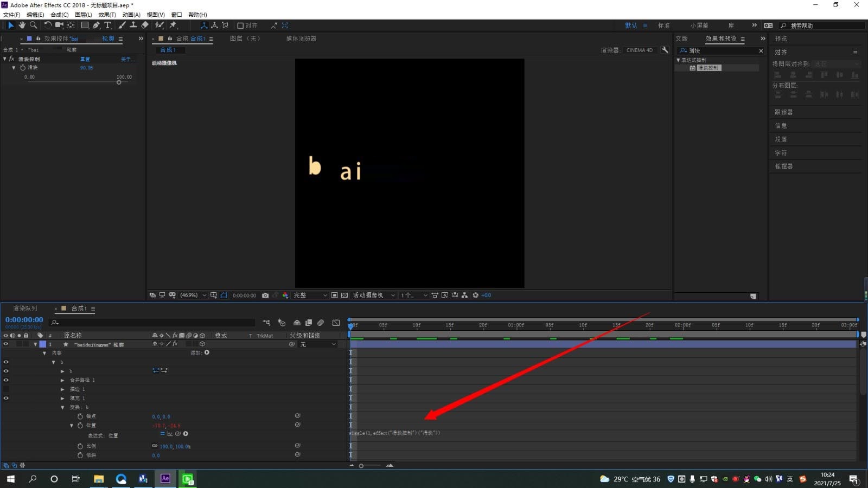
Task: Select the Roto Brush tool
Action: click(x=159, y=25)
